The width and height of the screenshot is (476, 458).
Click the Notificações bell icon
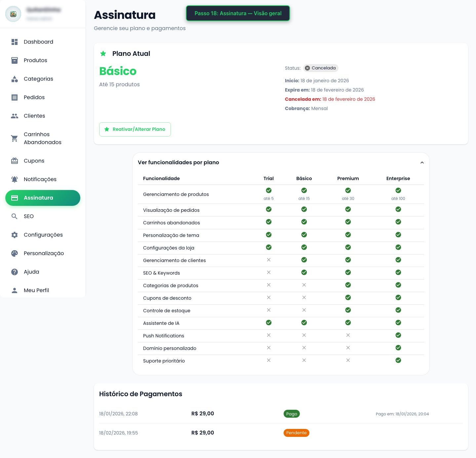15,179
